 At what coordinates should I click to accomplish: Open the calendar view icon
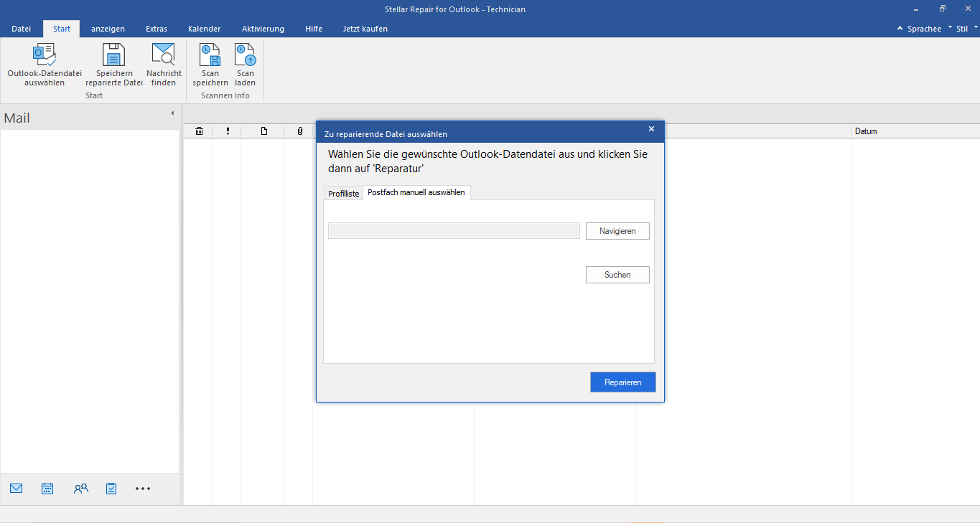tap(47, 489)
